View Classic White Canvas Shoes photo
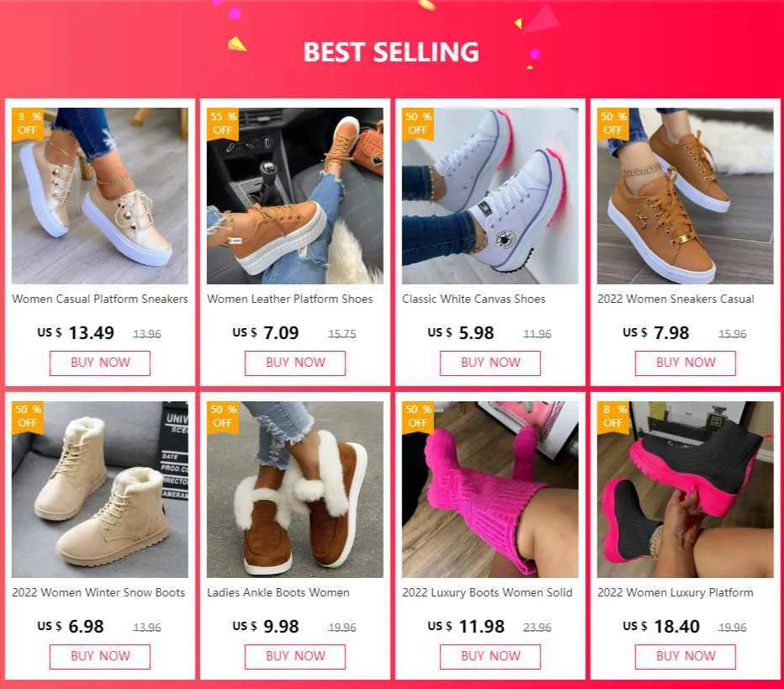 (490, 196)
